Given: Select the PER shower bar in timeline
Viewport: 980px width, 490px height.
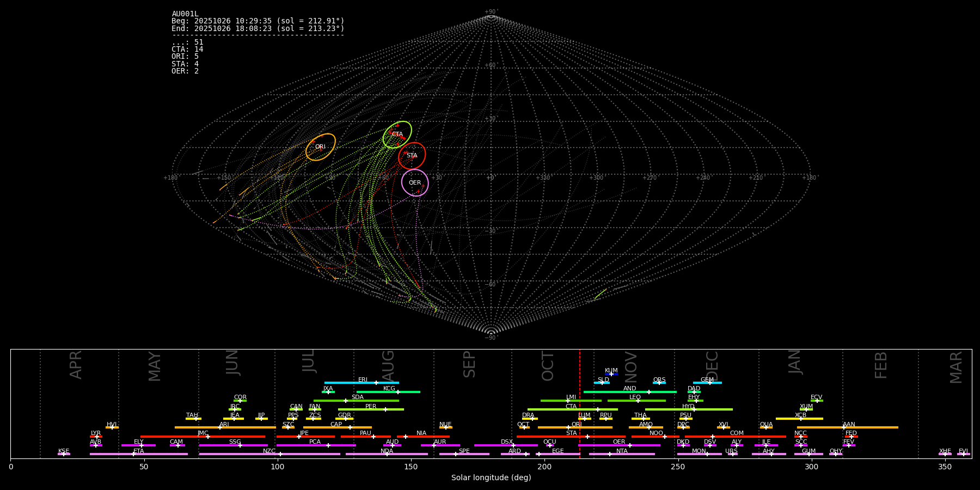Looking at the screenshot, I should pyautogui.click(x=371, y=409).
